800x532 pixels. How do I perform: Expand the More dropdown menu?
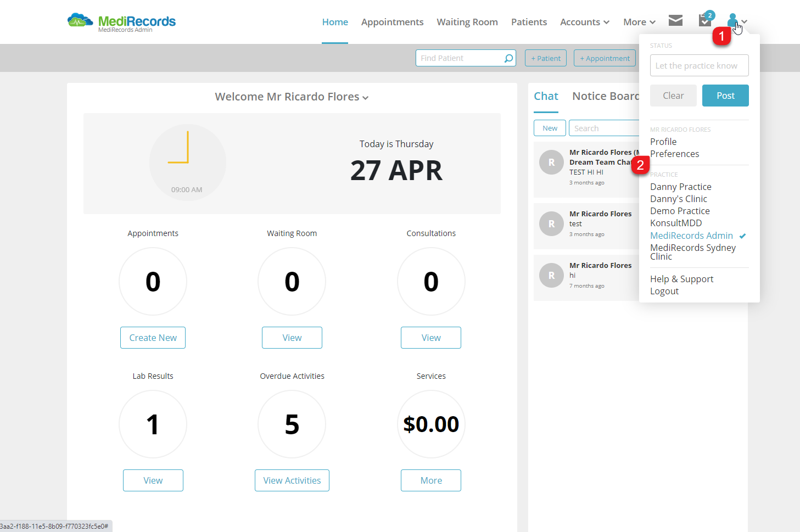coord(640,22)
